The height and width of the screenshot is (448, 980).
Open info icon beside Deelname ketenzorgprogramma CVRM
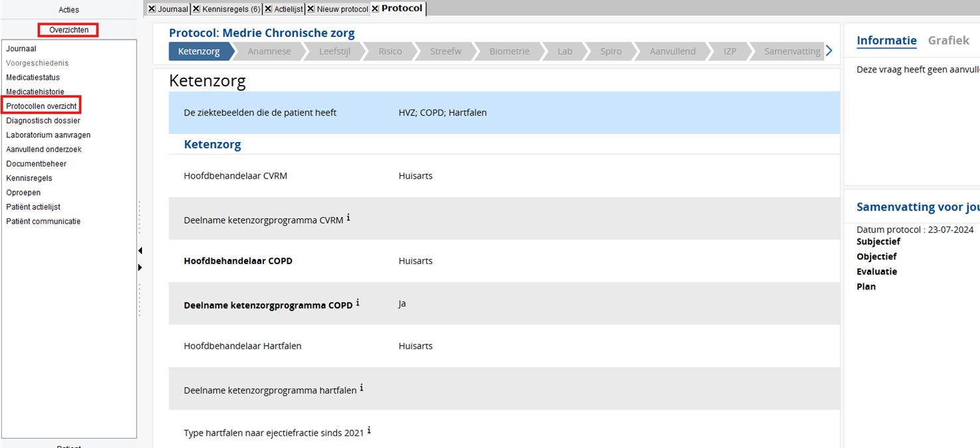(348, 218)
